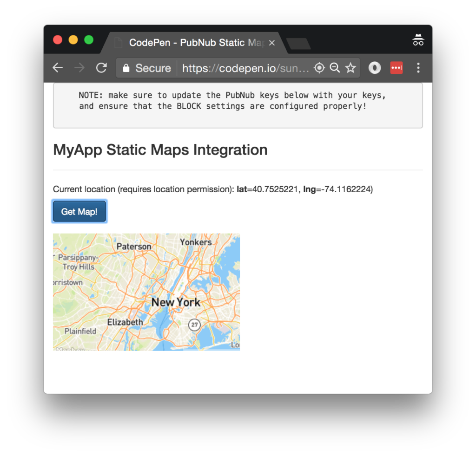Click the zoom-out magnifier icon
This screenshot has width=476, height=456.
click(335, 68)
